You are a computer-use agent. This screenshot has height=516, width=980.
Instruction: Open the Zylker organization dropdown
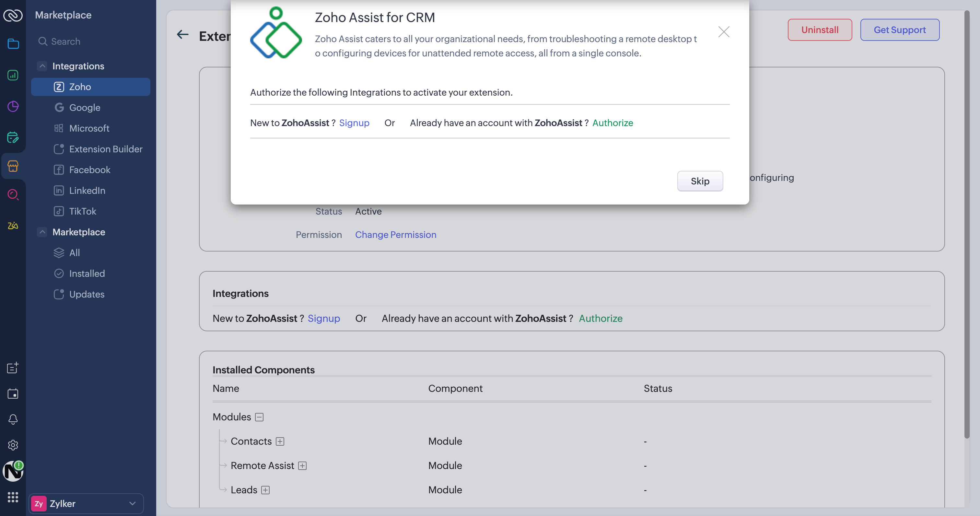click(86, 503)
